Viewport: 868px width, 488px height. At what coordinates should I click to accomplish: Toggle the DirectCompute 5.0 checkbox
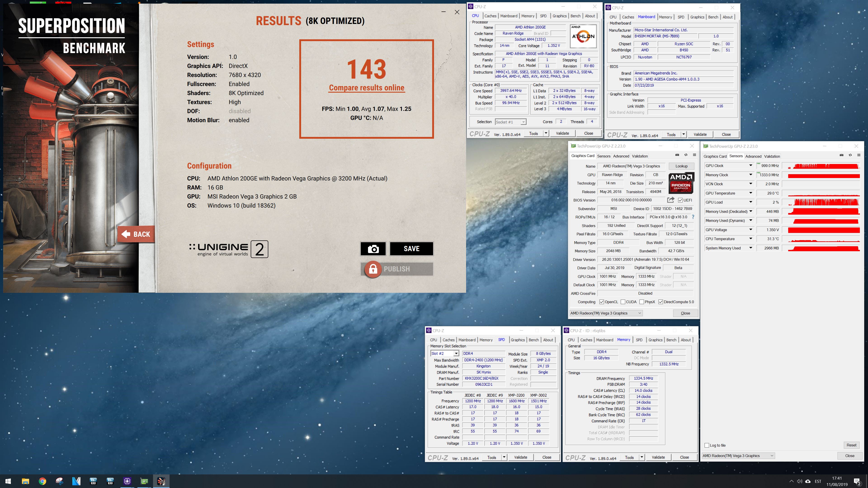tap(660, 302)
